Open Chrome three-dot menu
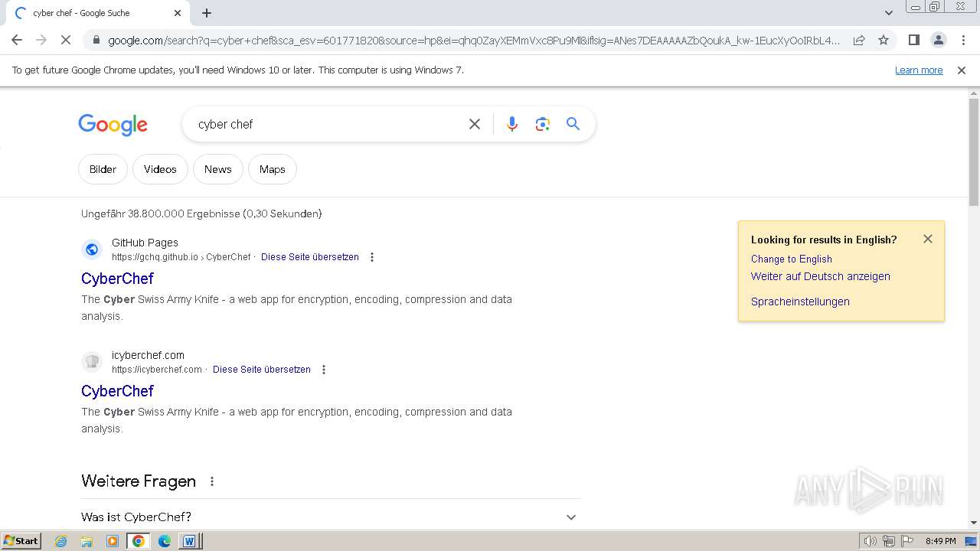The width and height of the screenshot is (980, 551). (963, 40)
